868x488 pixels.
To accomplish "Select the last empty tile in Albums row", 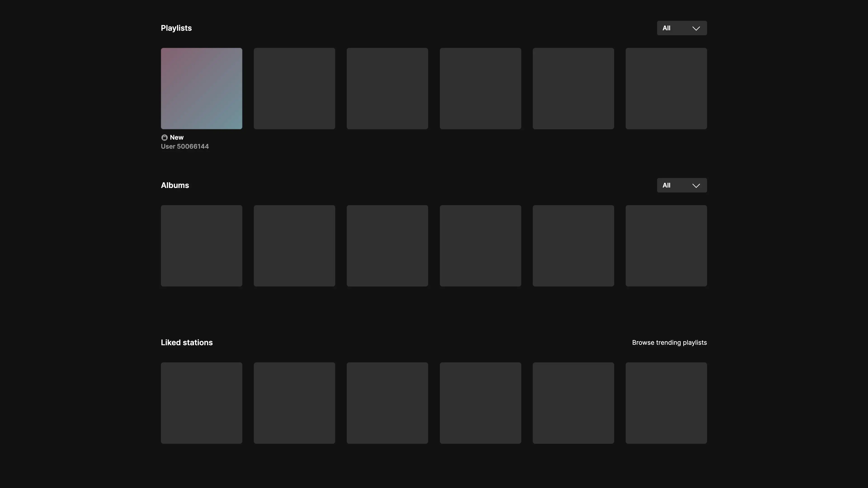I will coord(666,246).
